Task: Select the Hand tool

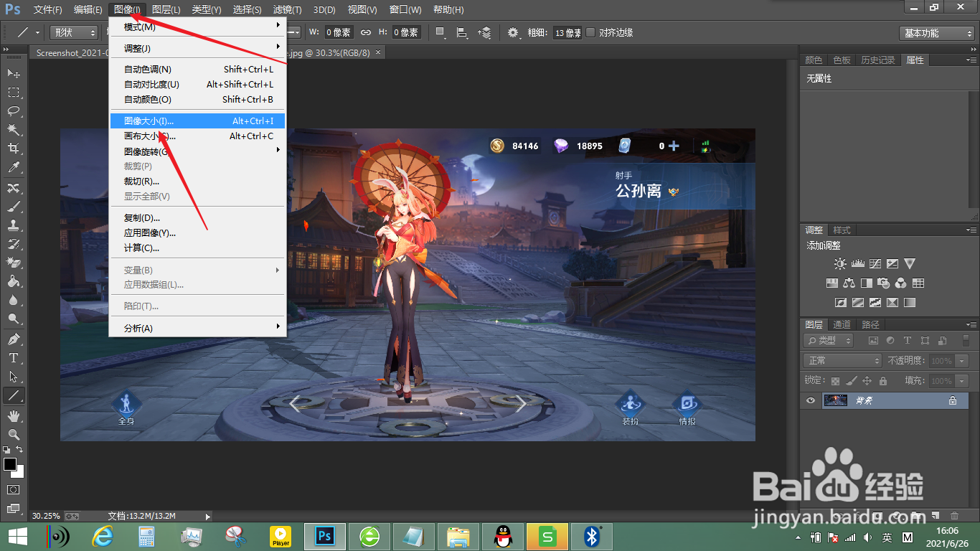Action: [13, 415]
